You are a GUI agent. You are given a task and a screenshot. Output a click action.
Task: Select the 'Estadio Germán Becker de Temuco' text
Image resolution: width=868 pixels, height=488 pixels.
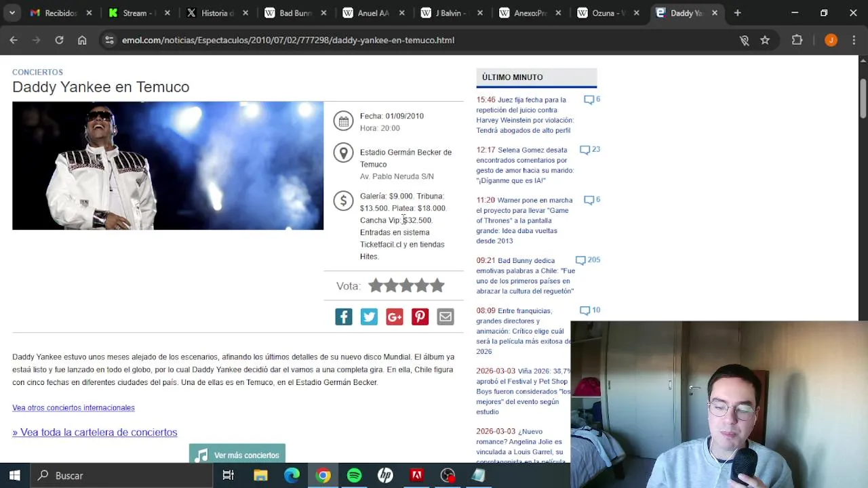tap(406, 158)
